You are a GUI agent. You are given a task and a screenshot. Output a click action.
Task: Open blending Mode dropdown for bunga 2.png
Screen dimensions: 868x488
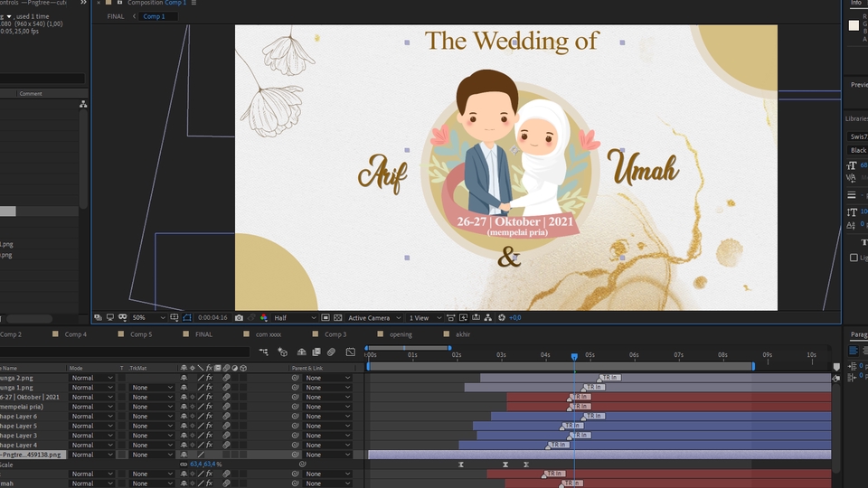click(x=92, y=378)
